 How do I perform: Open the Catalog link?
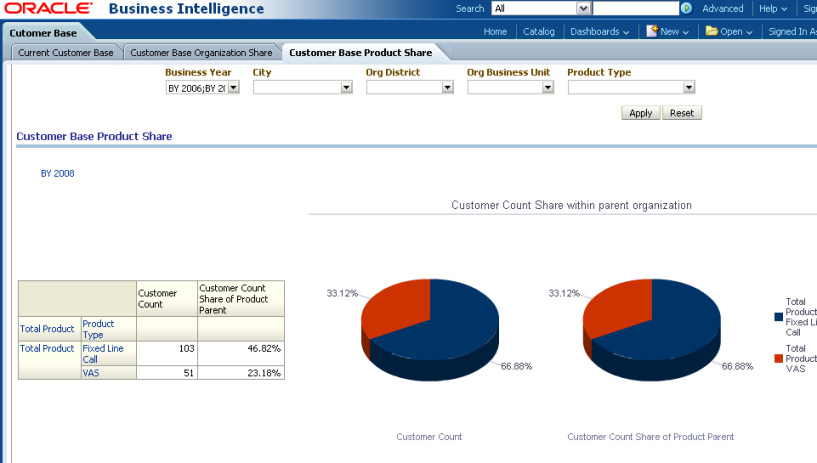pyautogui.click(x=539, y=32)
